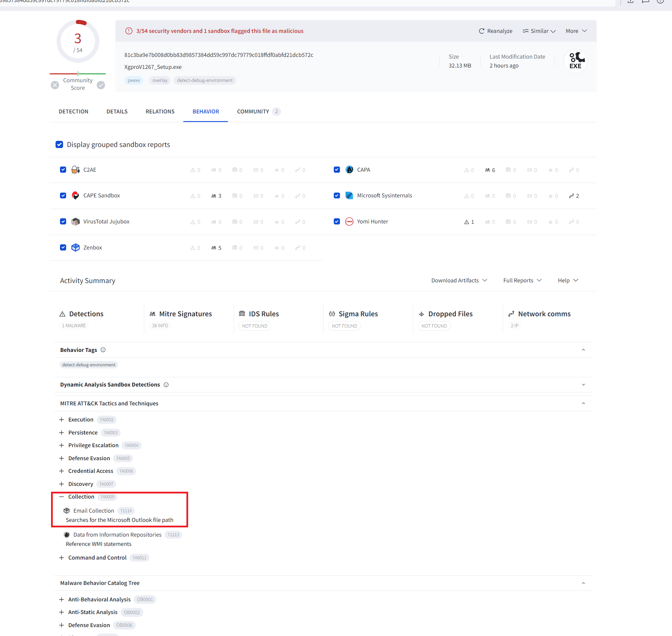672x636 pixels.
Task: Open the RELATIONS tab
Action: point(160,111)
